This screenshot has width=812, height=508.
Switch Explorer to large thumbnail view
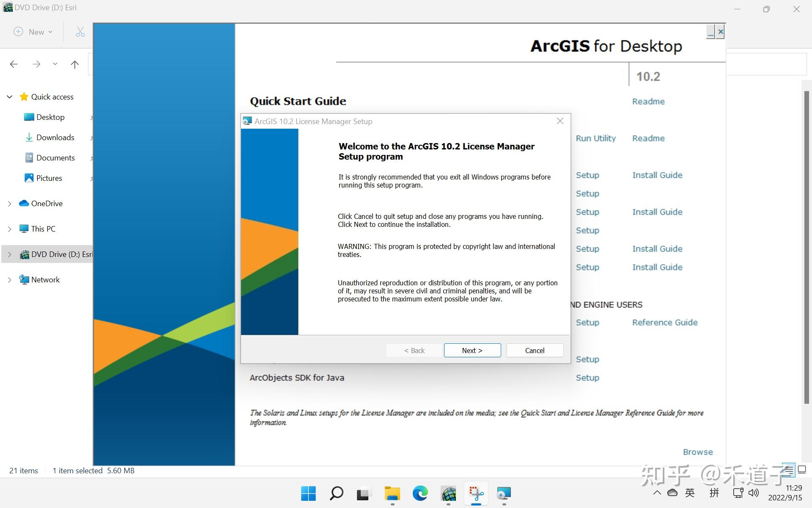802,470
